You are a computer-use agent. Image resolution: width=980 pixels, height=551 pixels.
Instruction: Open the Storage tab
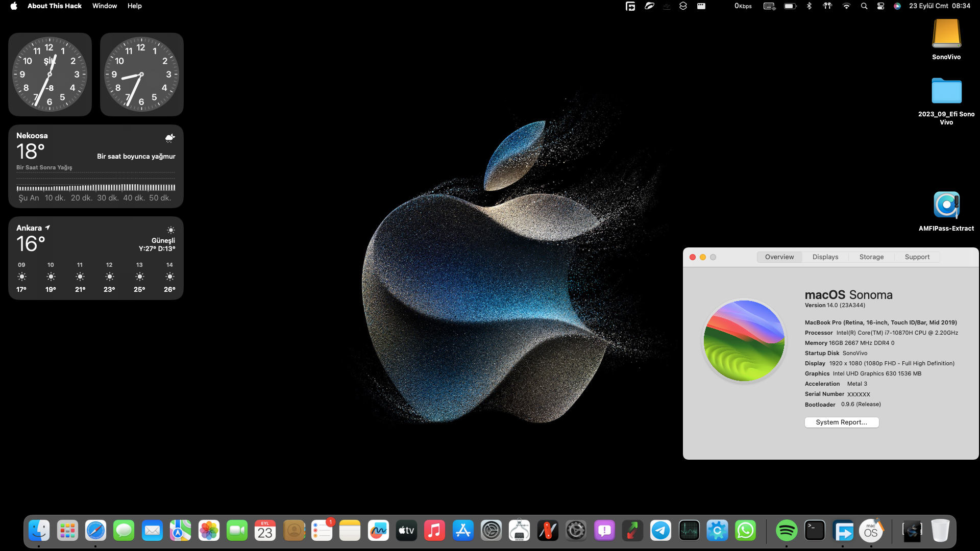(x=871, y=257)
